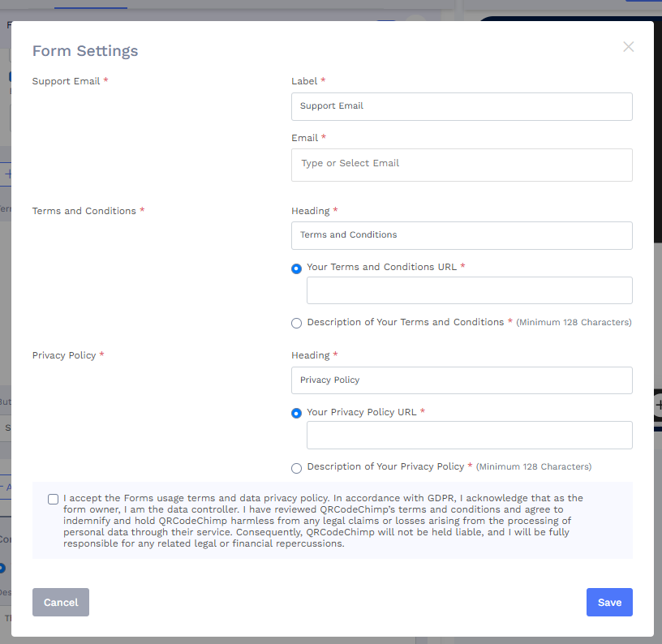Image resolution: width=662 pixels, height=644 pixels.
Task: Choose 'Description of Your Terms and Conditions' option
Action: (296, 323)
